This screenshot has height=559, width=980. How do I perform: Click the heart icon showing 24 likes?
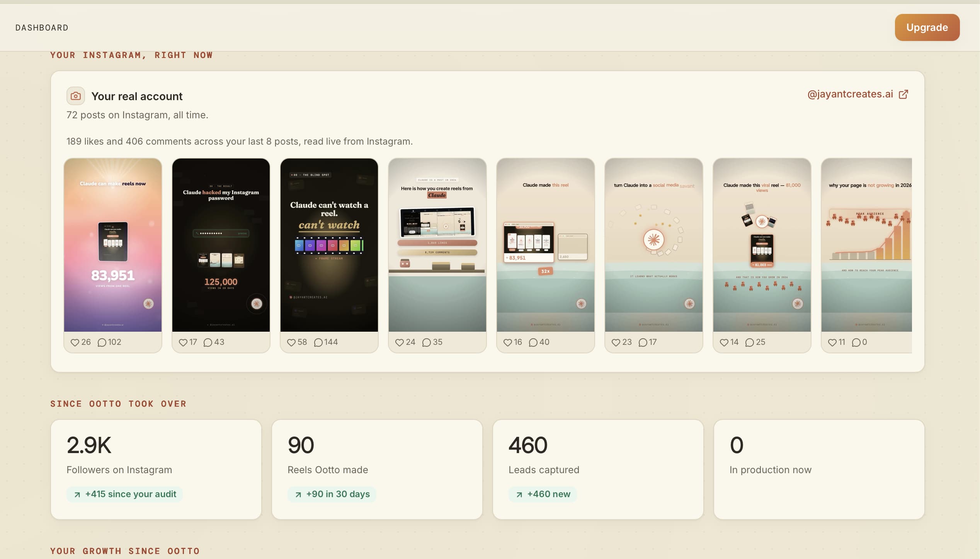(x=400, y=343)
